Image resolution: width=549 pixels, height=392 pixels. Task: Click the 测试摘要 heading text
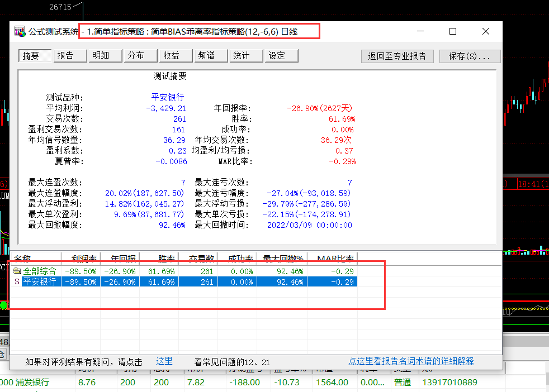170,77
